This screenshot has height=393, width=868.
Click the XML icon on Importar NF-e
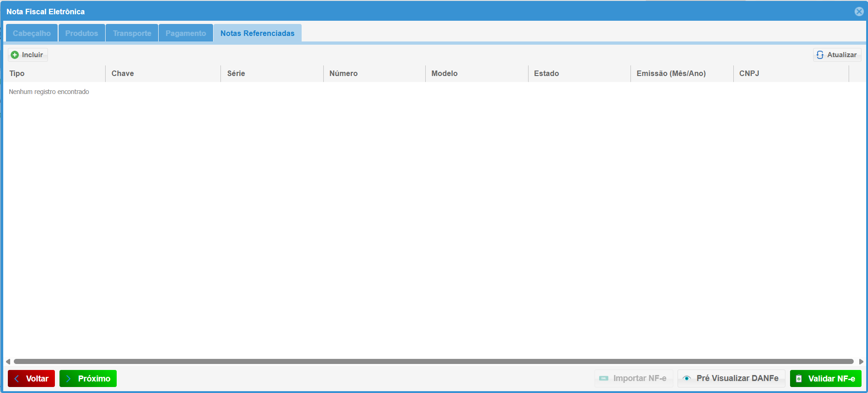click(x=603, y=378)
